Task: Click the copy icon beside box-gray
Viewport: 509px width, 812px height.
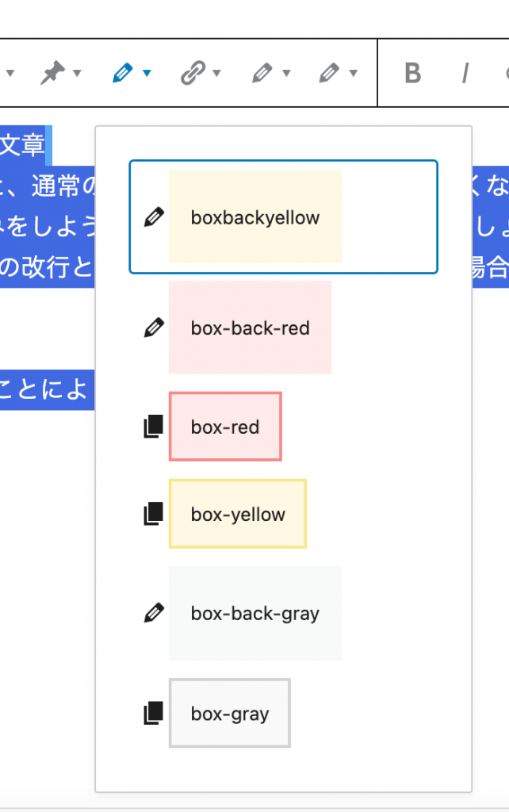Action: 153,713
